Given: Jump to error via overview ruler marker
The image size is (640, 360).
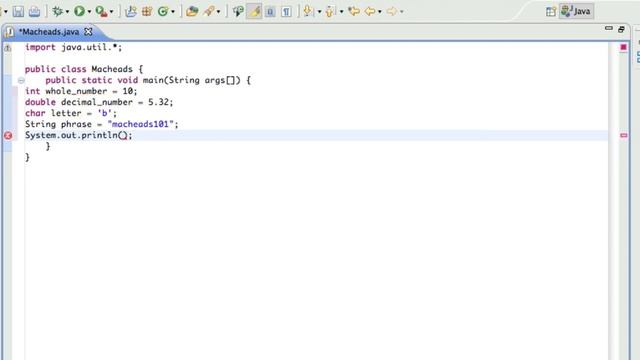Looking at the screenshot, I should [624, 135].
